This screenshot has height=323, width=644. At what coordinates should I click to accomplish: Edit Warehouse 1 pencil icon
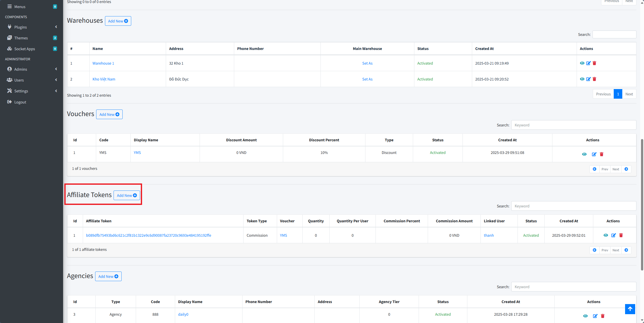tap(588, 63)
